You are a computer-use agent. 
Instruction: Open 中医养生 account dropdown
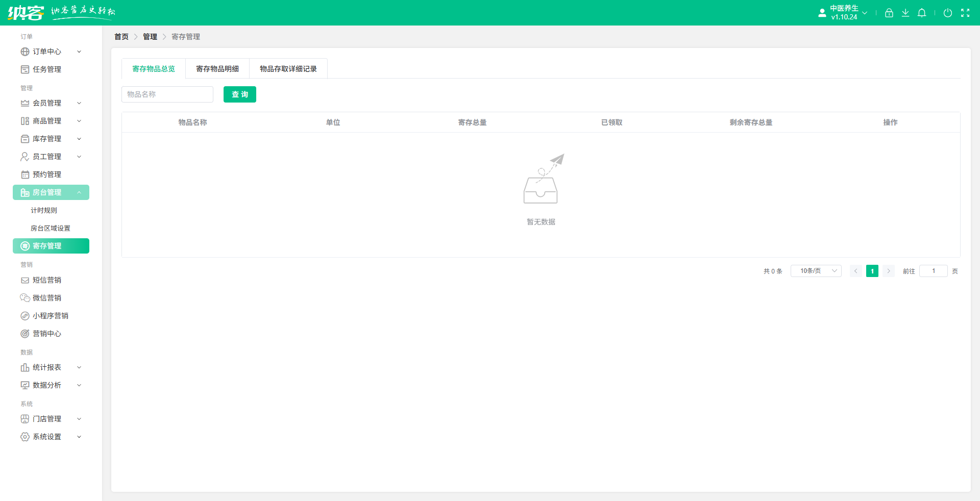point(849,13)
